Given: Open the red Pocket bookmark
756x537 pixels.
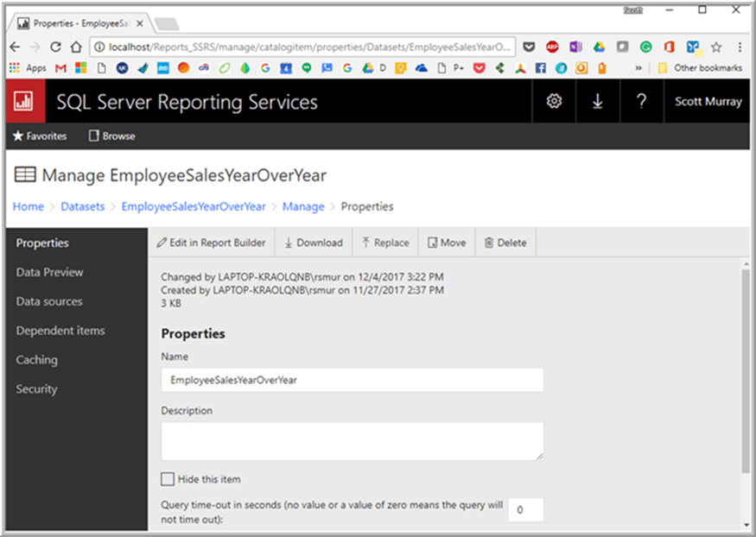Looking at the screenshot, I should pos(479,68).
